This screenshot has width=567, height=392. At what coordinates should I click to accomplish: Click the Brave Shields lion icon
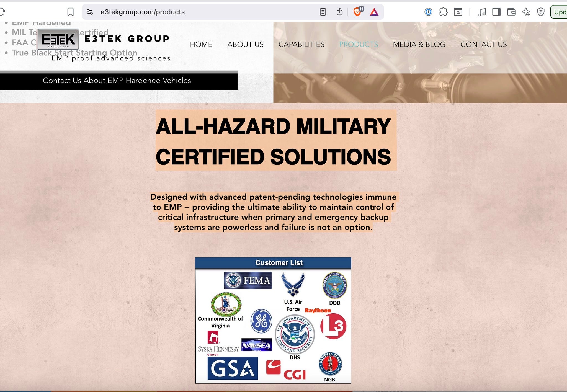357,12
